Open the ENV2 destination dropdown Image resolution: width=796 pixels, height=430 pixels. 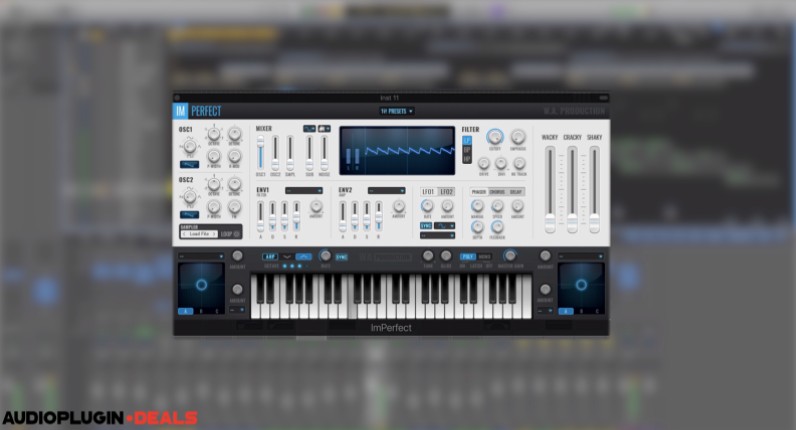click(x=386, y=190)
